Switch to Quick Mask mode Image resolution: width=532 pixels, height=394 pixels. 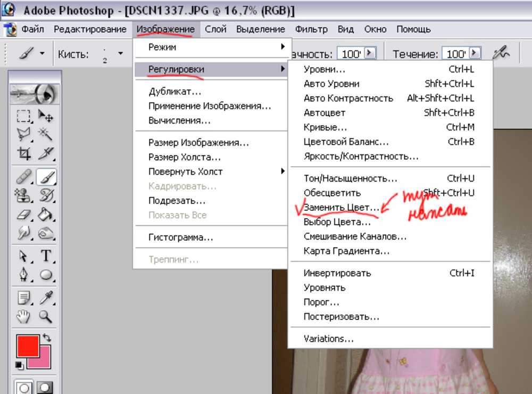click(45, 388)
